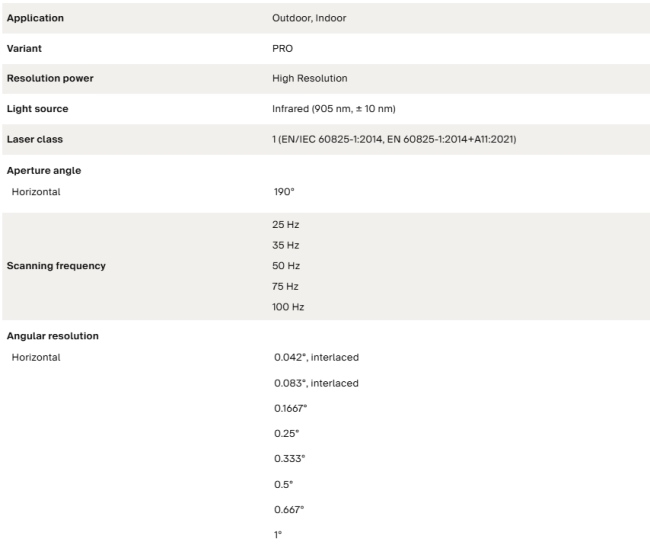This screenshot has width=650, height=552.
Task: Select the 190° horizontal aperture value
Action: pyautogui.click(x=284, y=191)
